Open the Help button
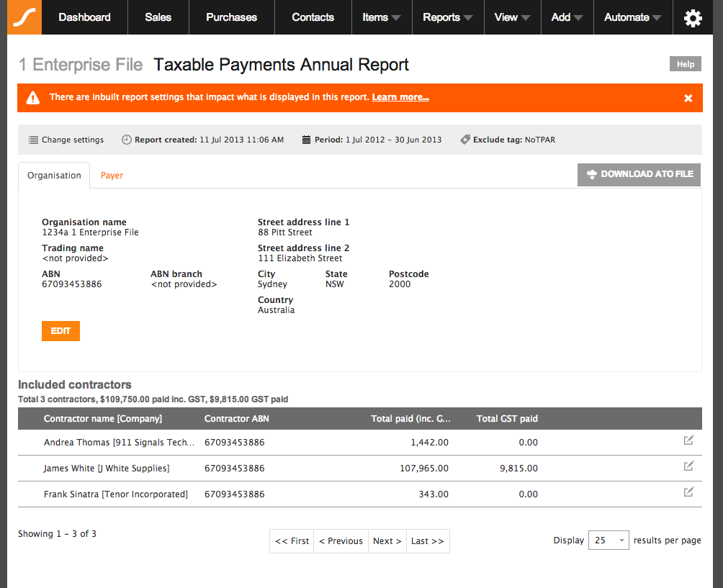Image resolution: width=723 pixels, height=588 pixels. pos(685,64)
